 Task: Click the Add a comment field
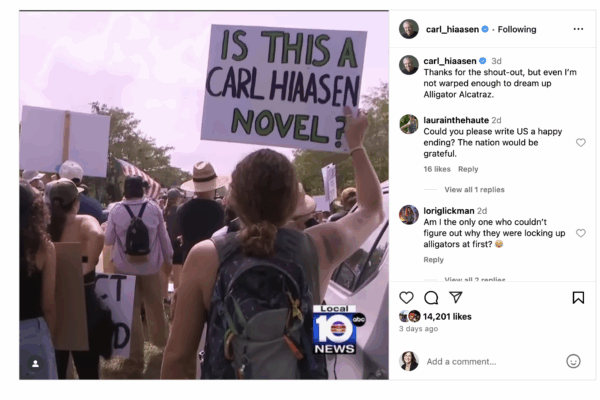pos(494,361)
